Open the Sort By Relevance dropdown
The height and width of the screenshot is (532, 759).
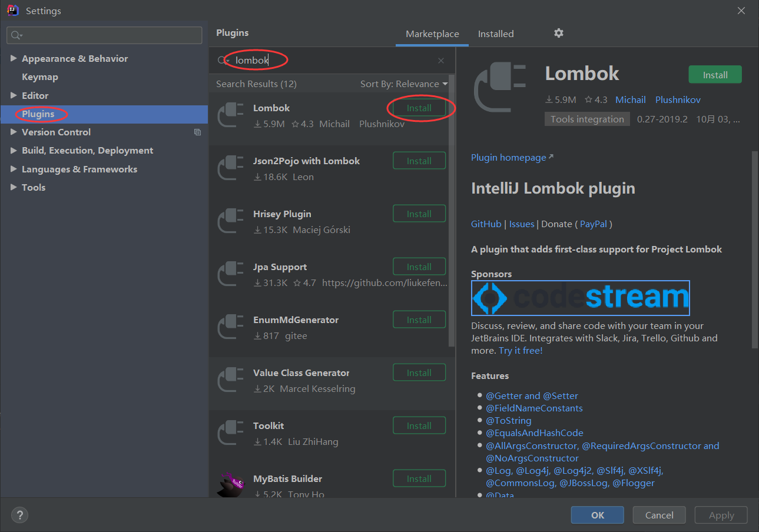404,84
